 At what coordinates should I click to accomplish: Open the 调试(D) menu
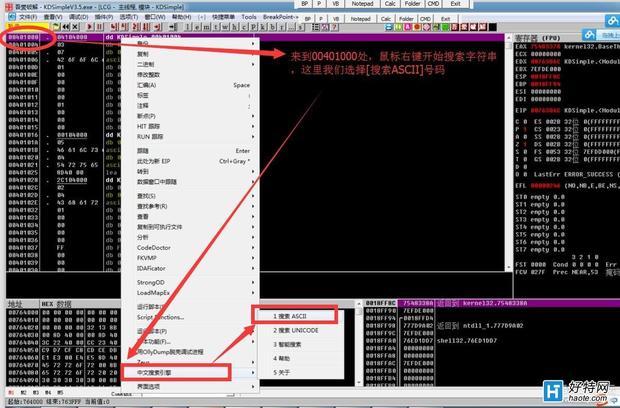coord(78,17)
